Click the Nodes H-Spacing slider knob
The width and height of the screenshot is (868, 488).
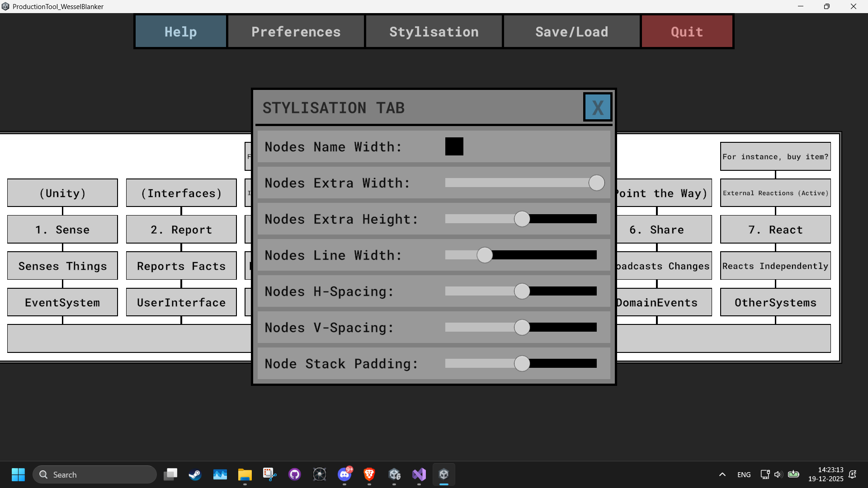(x=522, y=291)
